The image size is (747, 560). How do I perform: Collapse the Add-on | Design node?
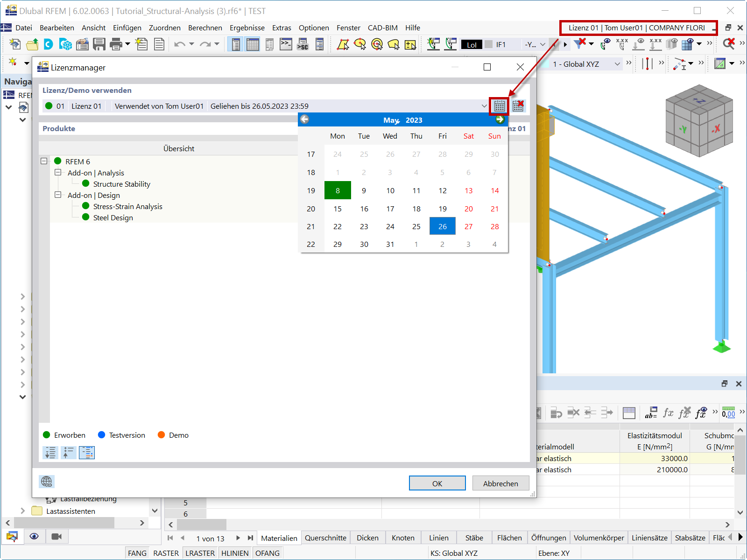(x=58, y=195)
